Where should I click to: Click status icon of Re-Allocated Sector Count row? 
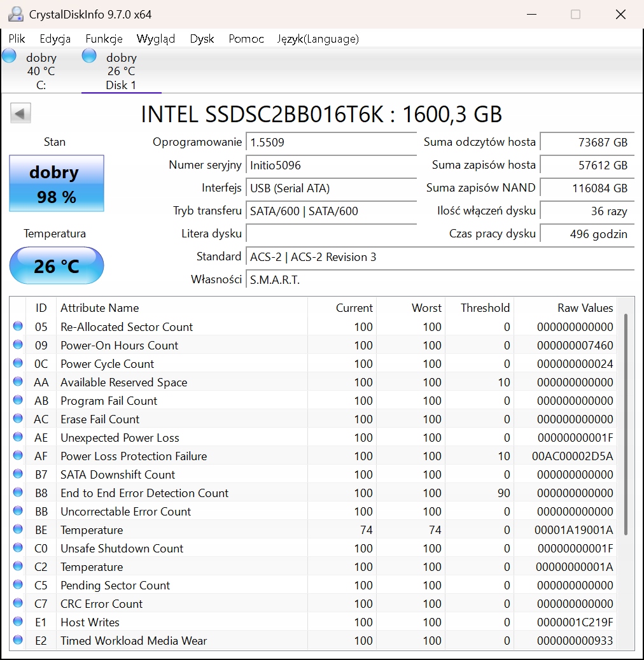(18, 326)
